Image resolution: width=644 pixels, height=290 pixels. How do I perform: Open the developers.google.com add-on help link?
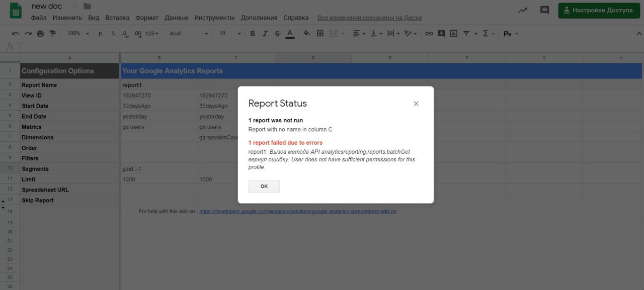click(x=298, y=212)
